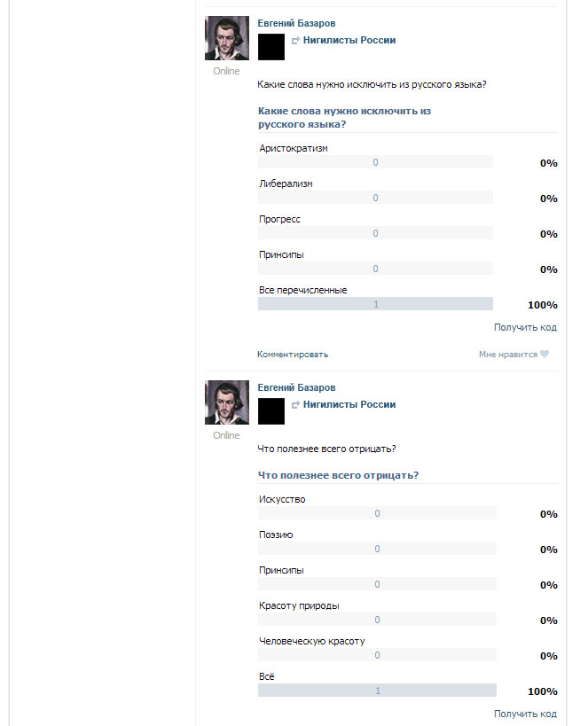This screenshot has height=726, width=588.
Task: Click Получить код under the first poll
Action: (525, 327)
